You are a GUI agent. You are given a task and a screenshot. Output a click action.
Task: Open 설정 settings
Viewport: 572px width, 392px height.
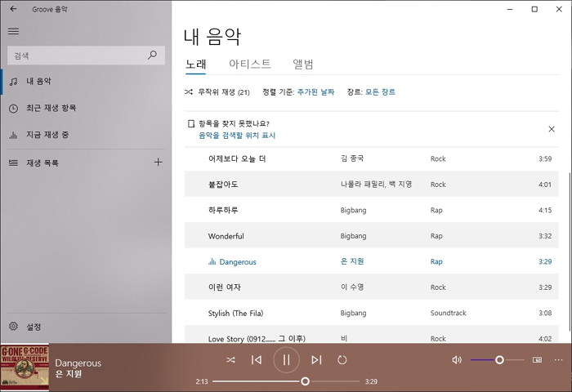point(86,327)
